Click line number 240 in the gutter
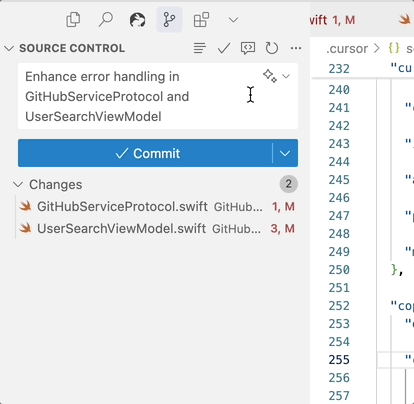Image resolution: width=414 pixels, height=404 pixels. [x=339, y=90]
